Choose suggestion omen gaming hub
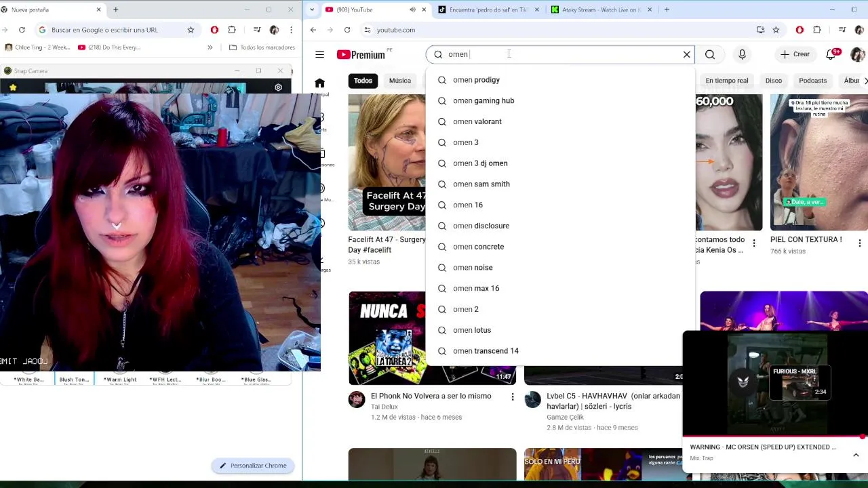The height and width of the screenshot is (488, 868). click(560, 101)
